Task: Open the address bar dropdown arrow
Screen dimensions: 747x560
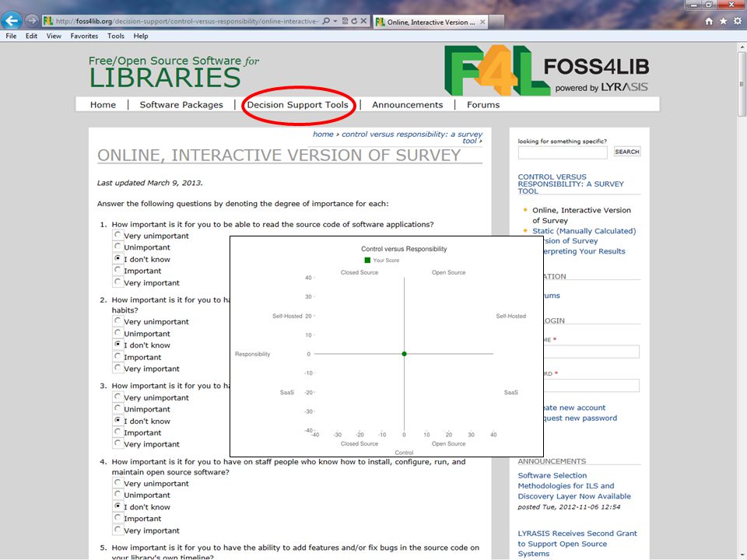Action: 335,21
